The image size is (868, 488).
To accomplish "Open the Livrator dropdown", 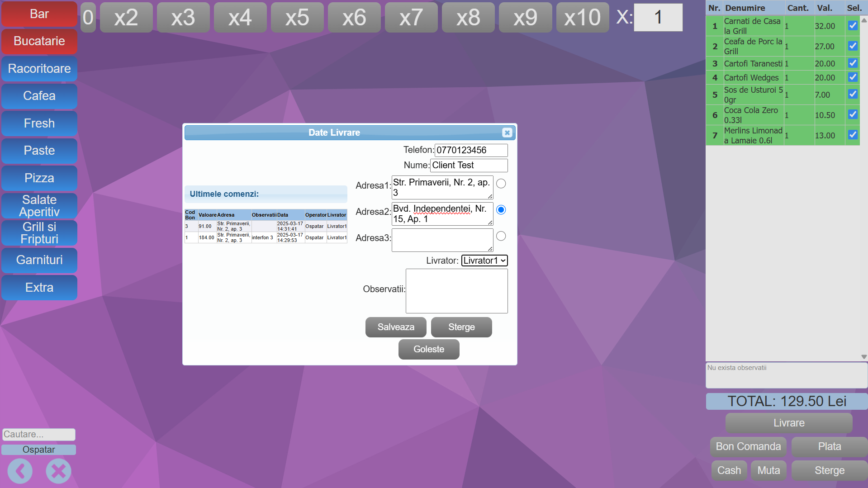I will [484, 261].
